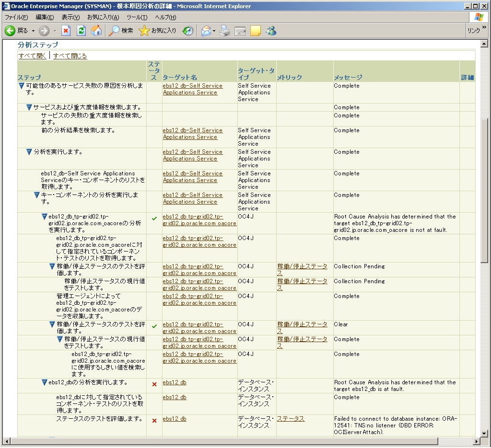Click the 'Collection Pending' message in 現行値 row
The height and width of the screenshot is (448, 491).
click(359, 281)
